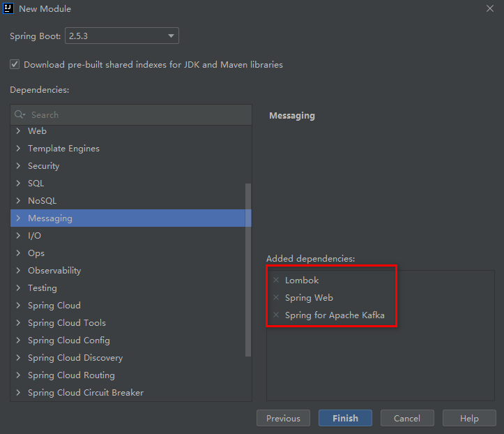This screenshot has width=504, height=434.
Task: Expand the Spring Cloud Config chevron
Action: 18,340
